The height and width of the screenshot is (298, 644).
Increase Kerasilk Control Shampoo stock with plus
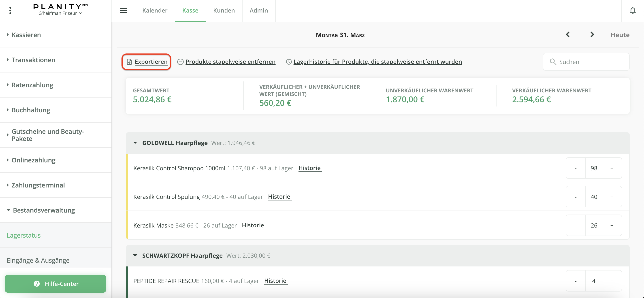click(x=612, y=168)
